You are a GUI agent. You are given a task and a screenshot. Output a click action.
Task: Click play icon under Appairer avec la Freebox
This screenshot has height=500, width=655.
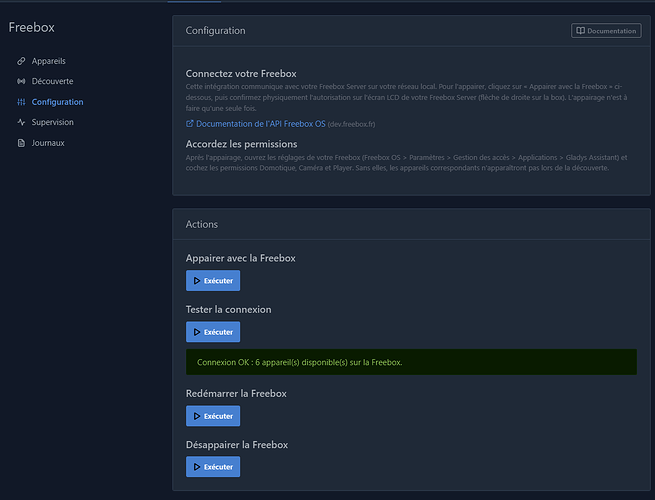tap(197, 281)
